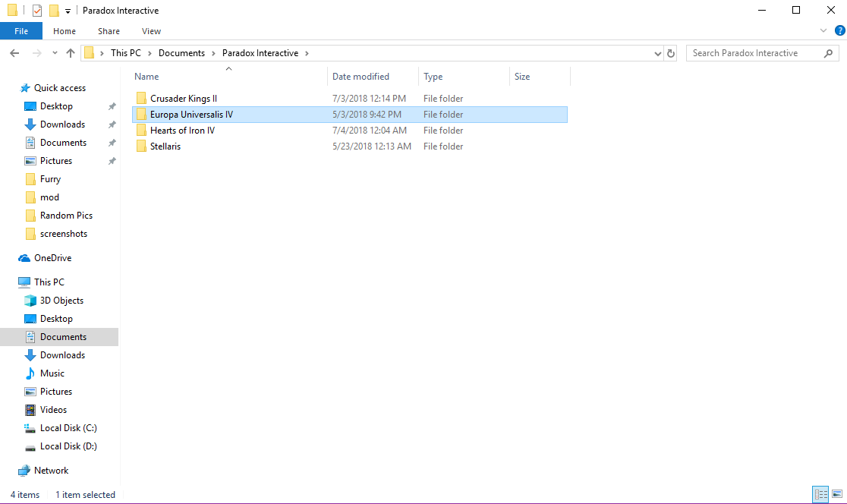Click the date 5/23/2018 12:13 AM
Screen dimensions: 847x504
coord(372,146)
